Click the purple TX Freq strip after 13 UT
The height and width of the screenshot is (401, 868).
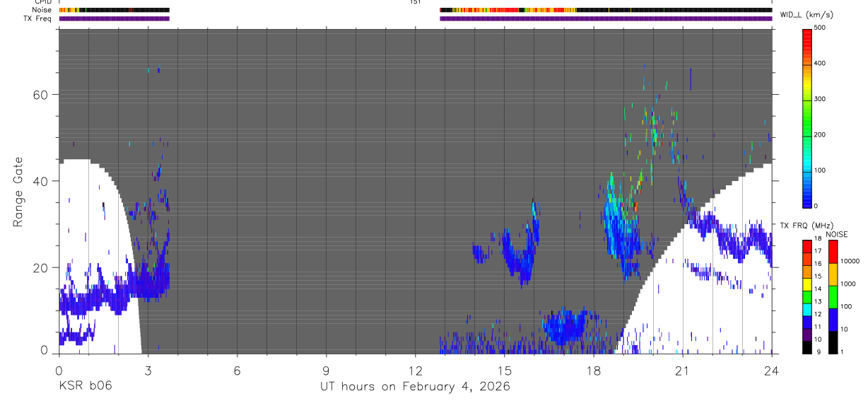click(606, 18)
